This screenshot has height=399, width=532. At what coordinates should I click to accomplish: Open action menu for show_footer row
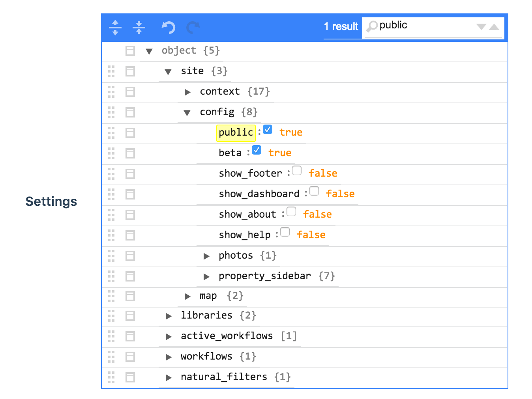(x=130, y=174)
